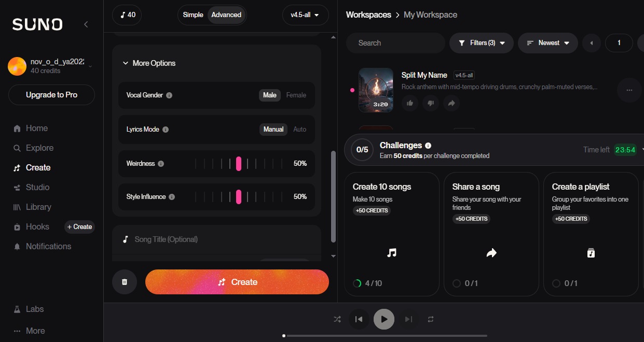Click Upgrade to Pro button
The image size is (644, 342).
coord(51,95)
